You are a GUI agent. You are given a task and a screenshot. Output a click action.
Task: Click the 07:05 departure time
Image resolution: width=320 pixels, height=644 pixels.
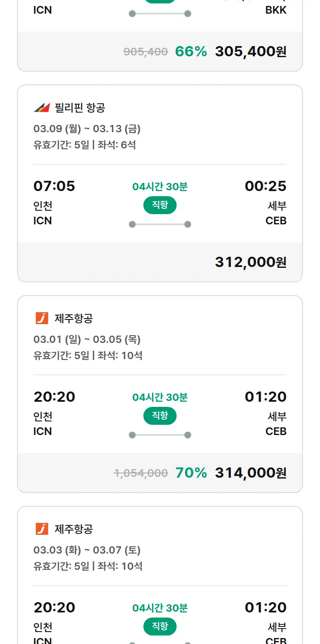pos(54,186)
